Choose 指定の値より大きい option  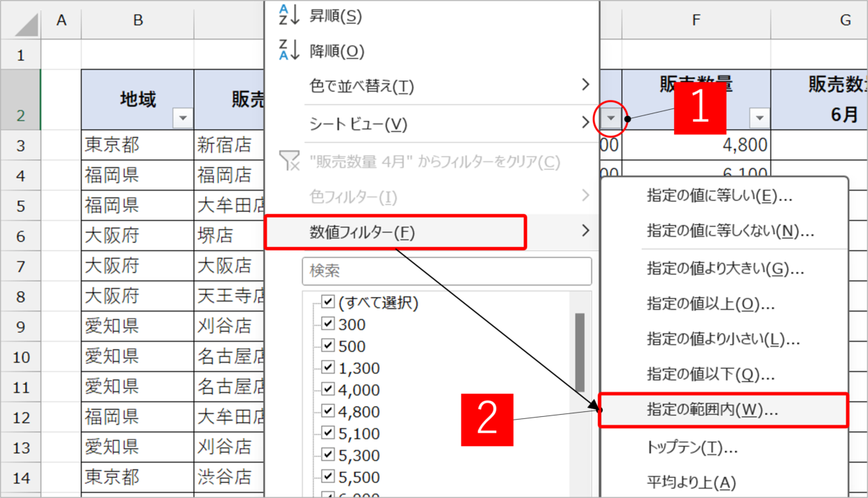[724, 269]
